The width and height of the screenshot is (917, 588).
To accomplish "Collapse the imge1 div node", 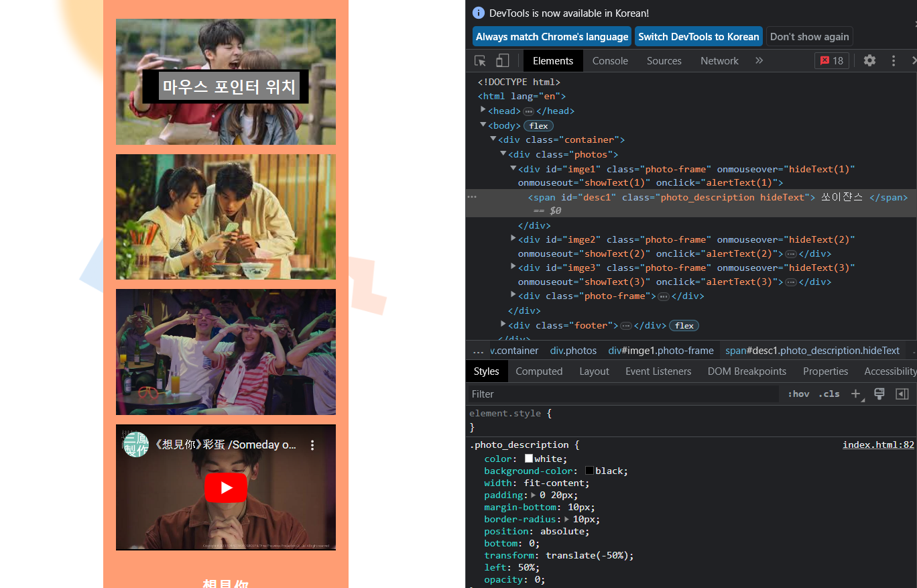I will coord(513,168).
